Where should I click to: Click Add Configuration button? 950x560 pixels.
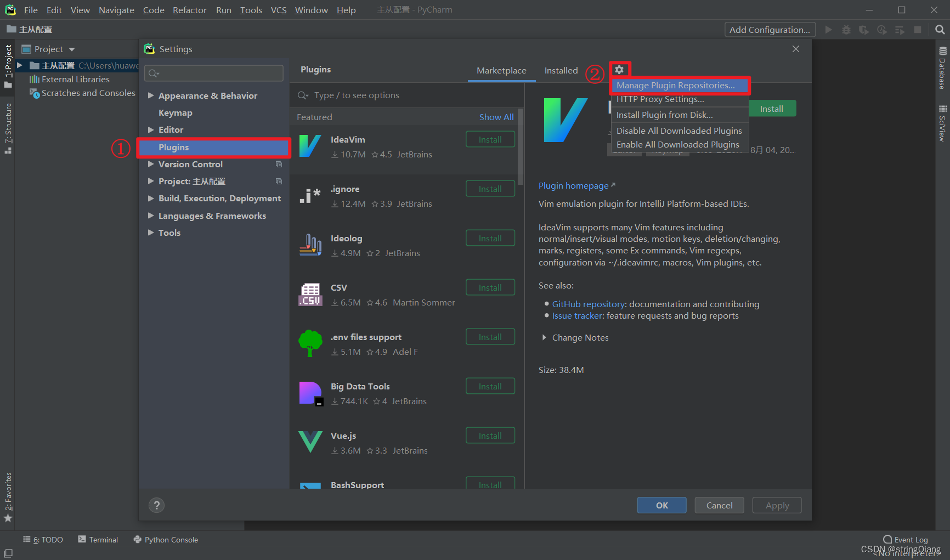pos(770,30)
